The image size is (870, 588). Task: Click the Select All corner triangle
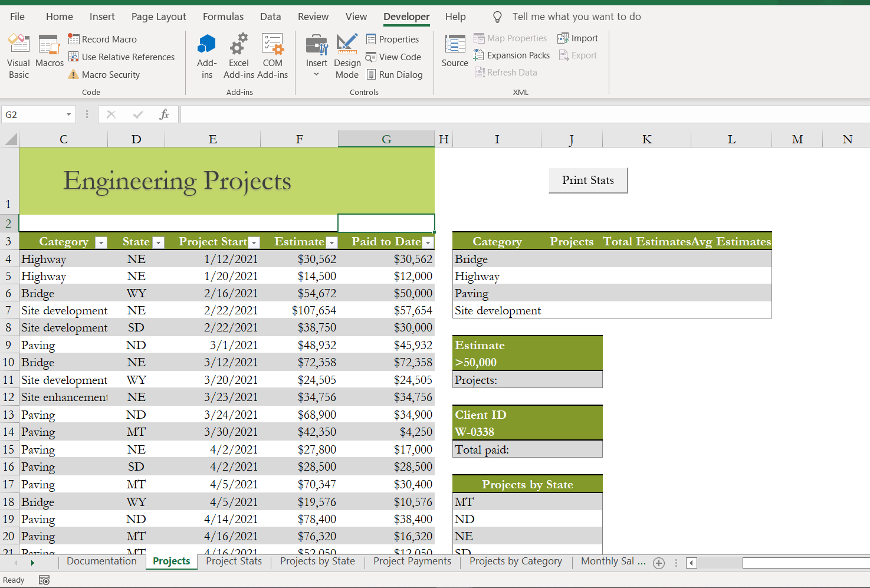pos(11,139)
